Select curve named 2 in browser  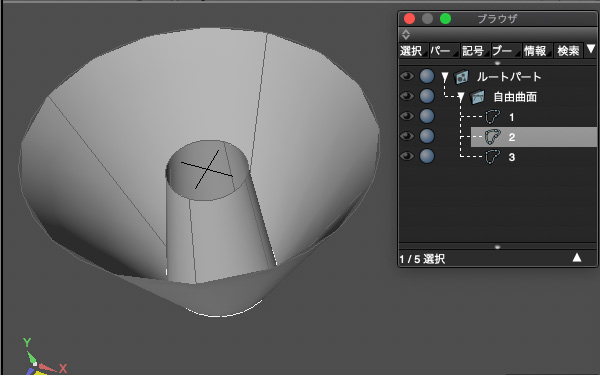point(512,137)
